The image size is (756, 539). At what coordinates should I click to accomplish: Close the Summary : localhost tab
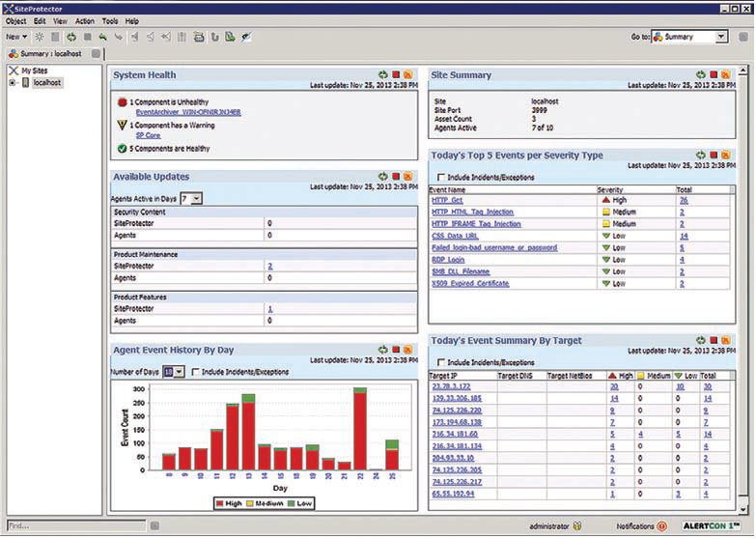tap(96, 53)
